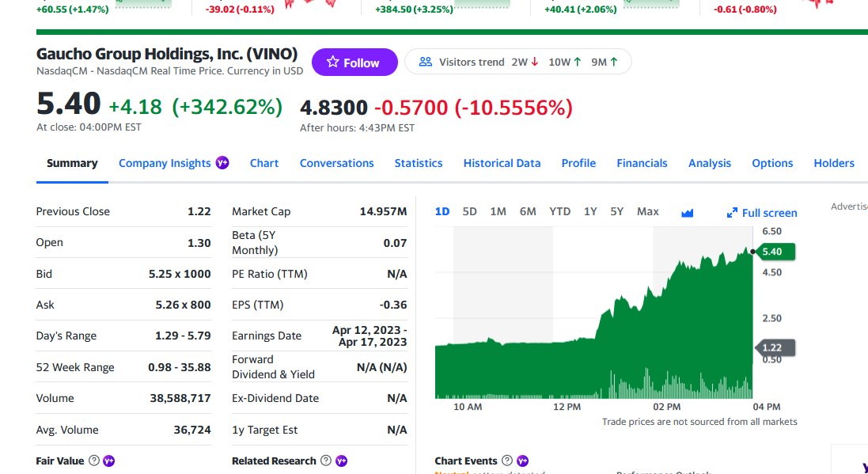The image size is (868, 474).
Task: Click the +384.50 (+3.25%) ticker item
Action: pos(414,9)
